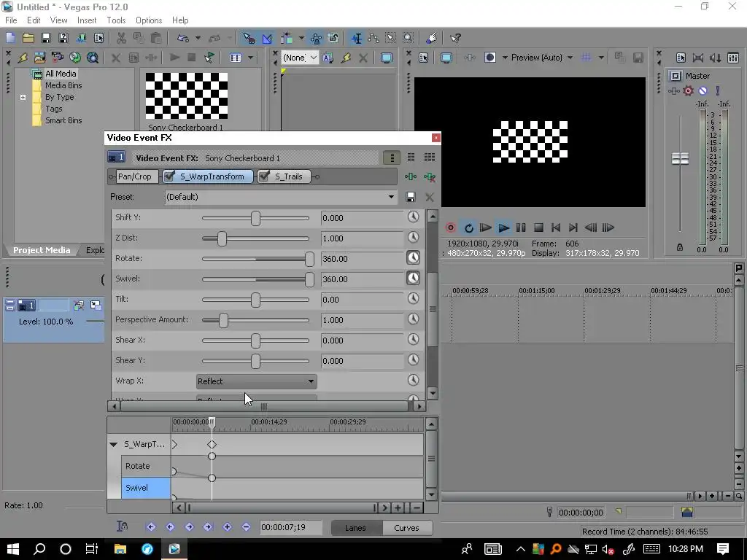Screen dimensions: 747x560
Task: Toggle animation for the Swivel parameter
Action: (x=413, y=278)
